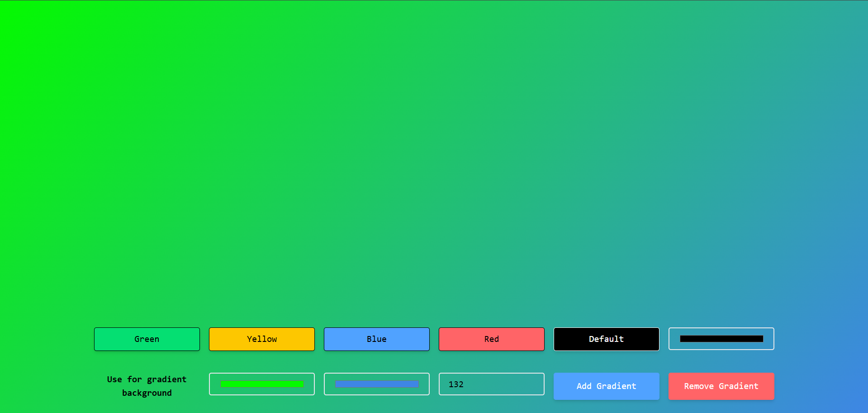
Task: Click inside the numeric angle input showing 132
Action: [491, 384]
